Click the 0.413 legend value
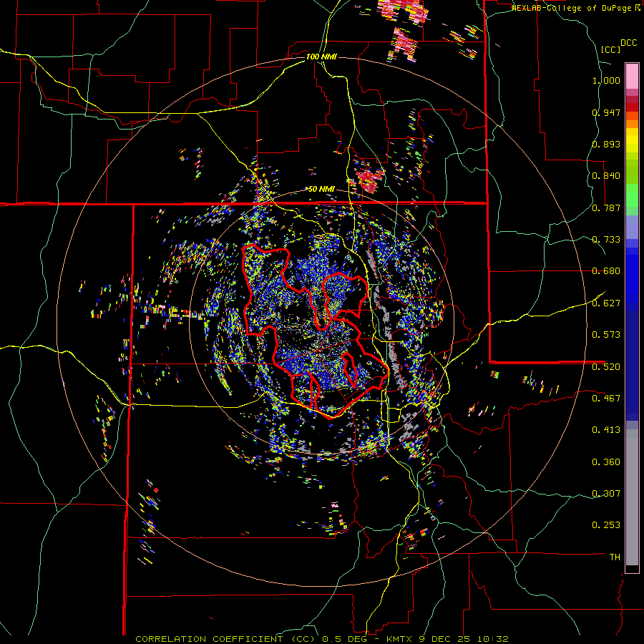This screenshot has width=644, height=644. [x=606, y=429]
